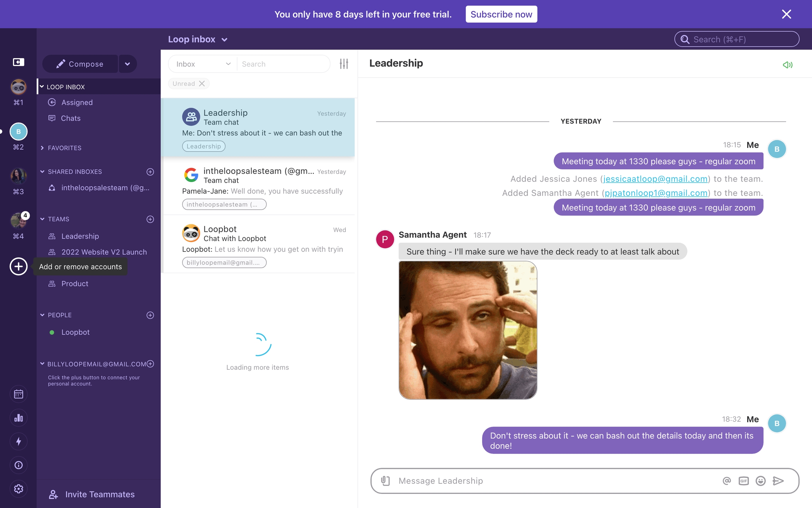Toggle the green speaker sound icon
The image size is (812, 508).
click(x=787, y=65)
